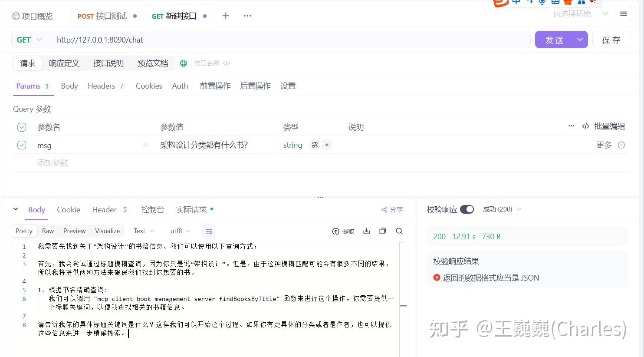Click the 分享 share icon above response body
This screenshot has height=357, width=644.
point(391,209)
